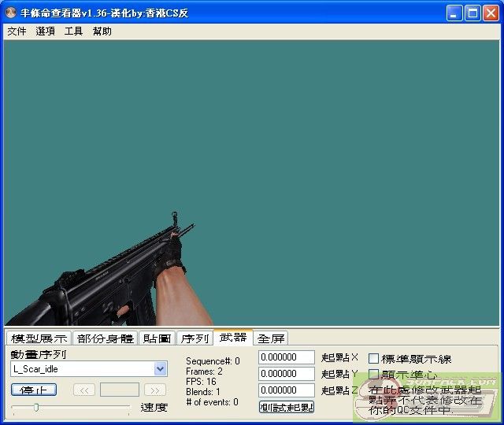Open the 選項 menu
This screenshot has height=425, width=504.
click(46, 31)
